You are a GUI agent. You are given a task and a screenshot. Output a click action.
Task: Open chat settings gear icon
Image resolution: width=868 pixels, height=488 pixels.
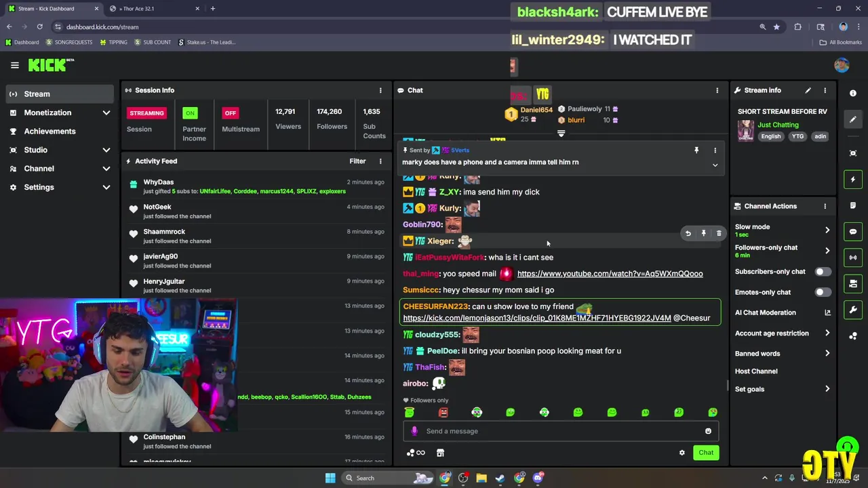(x=682, y=453)
